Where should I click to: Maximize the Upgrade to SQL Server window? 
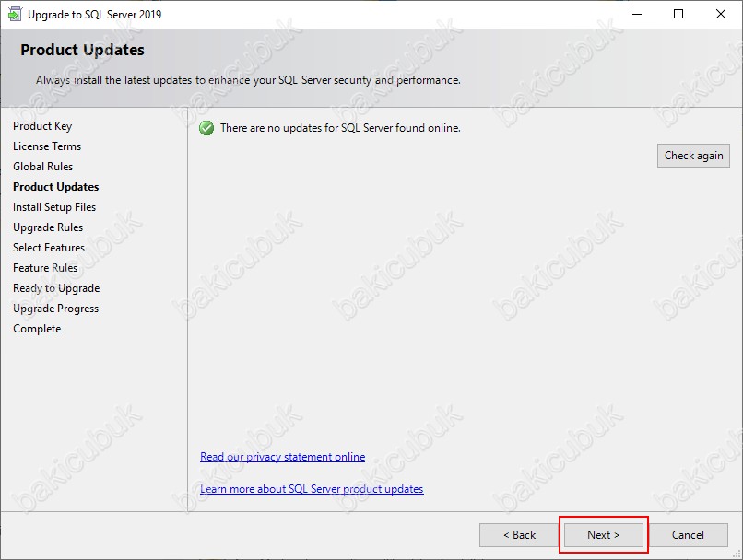coord(678,14)
